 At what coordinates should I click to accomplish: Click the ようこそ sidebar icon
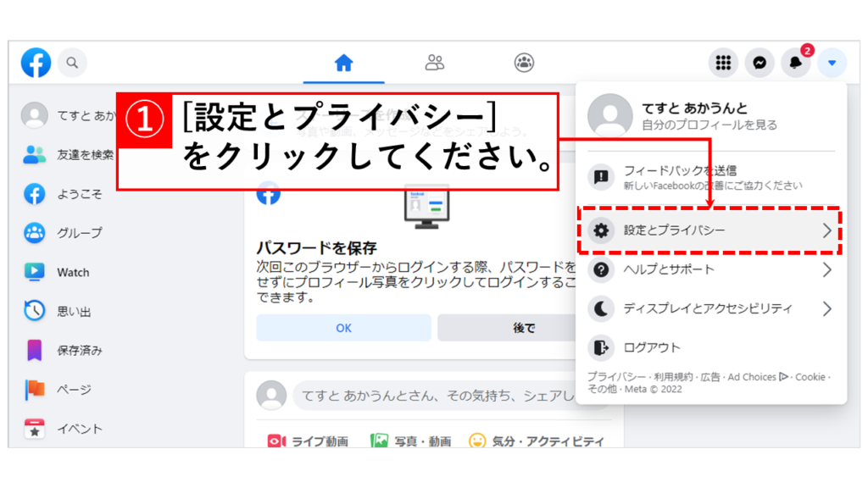34,194
